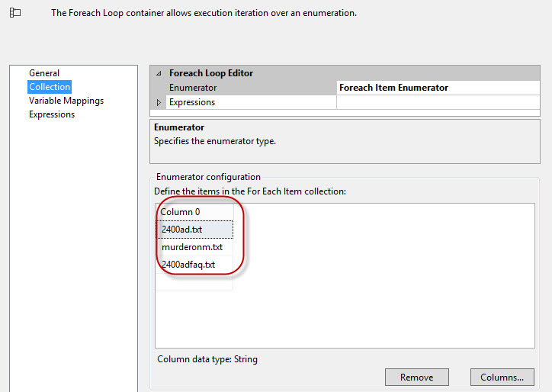Open the Expressions page in left pane
Screen dimensions: 552x392
point(52,114)
